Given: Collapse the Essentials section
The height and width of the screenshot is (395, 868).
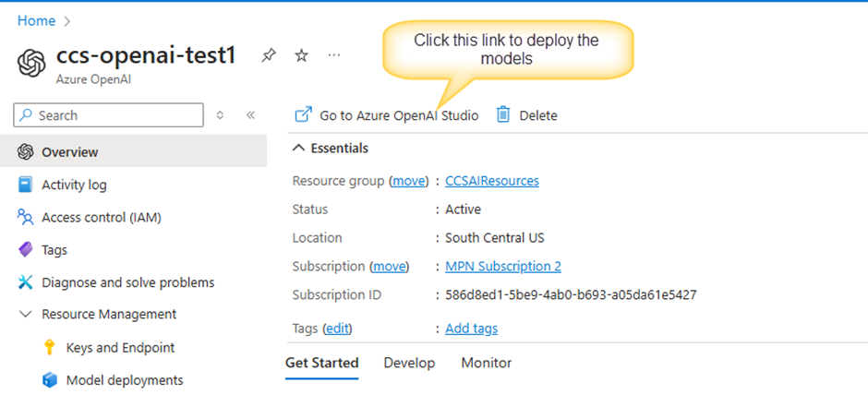Looking at the screenshot, I should (331, 149).
